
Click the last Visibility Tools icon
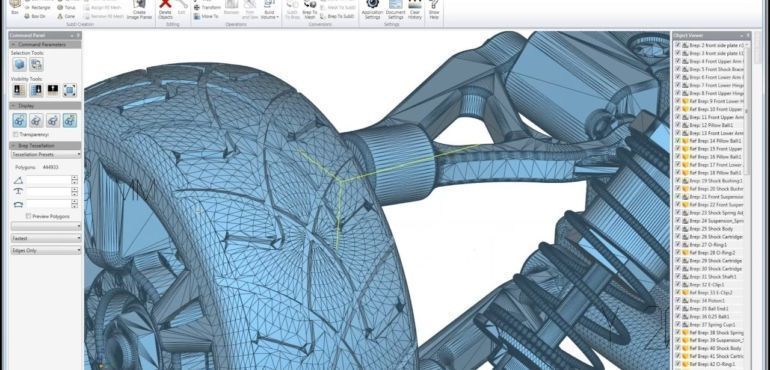70,90
